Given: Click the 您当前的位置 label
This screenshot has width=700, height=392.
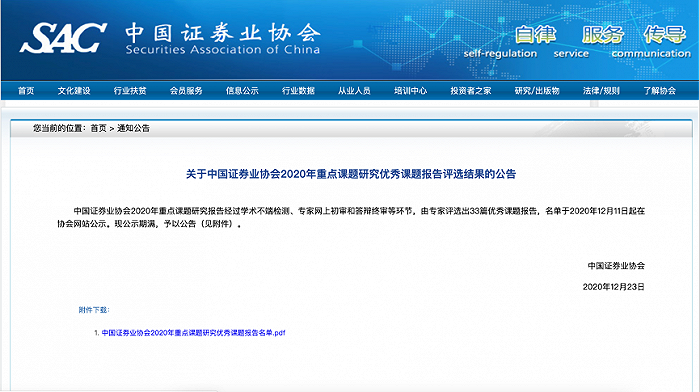Looking at the screenshot, I should click(60, 128).
